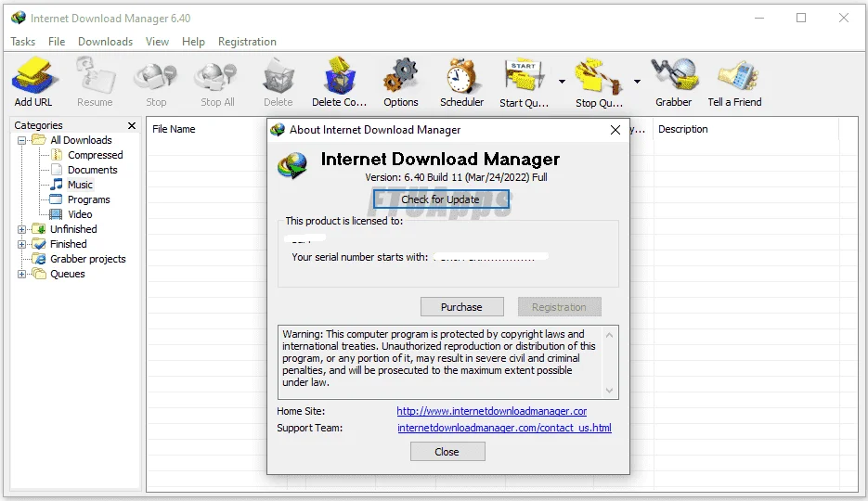Open the Start Queue dropdown arrow
The width and height of the screenshot is (868, 501).
click(562, 82)
